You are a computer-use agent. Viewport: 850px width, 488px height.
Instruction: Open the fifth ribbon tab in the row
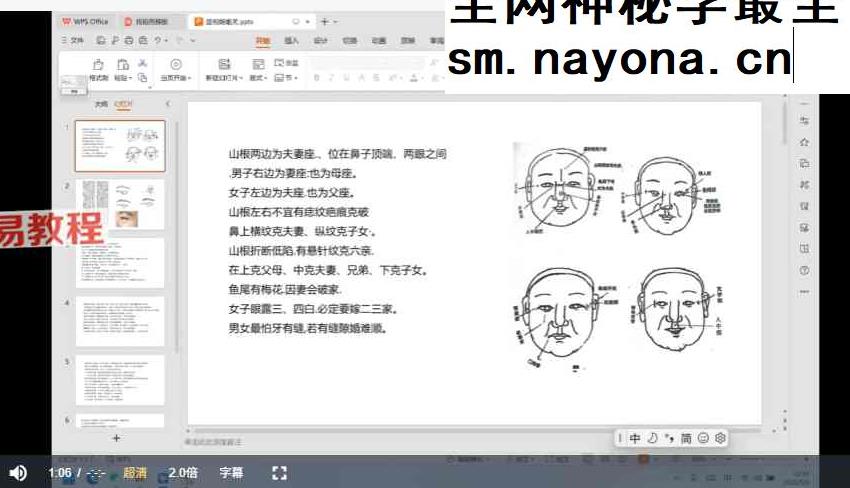[x=379, y=41]
